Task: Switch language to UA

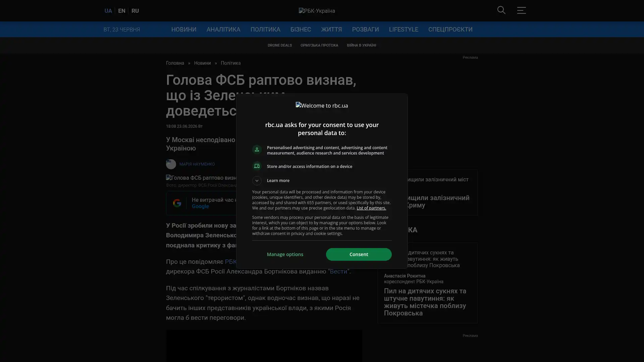Action: (x=108, y=11)
